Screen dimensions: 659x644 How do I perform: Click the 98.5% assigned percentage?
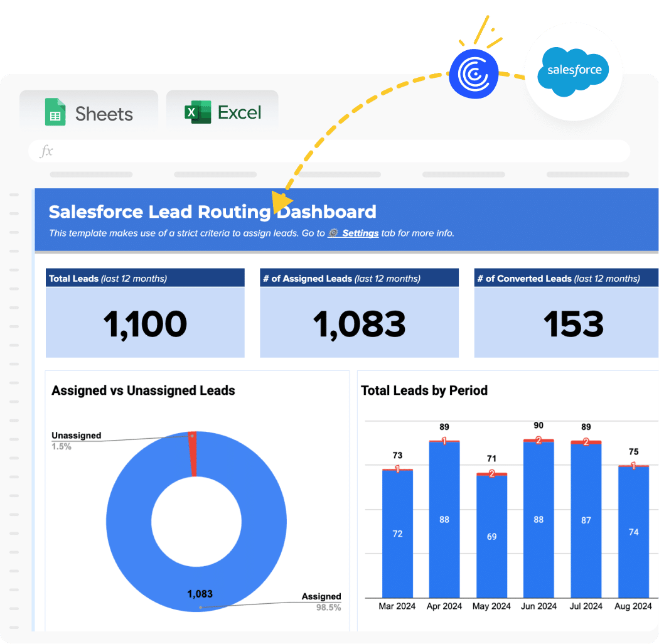click(329, 608)
